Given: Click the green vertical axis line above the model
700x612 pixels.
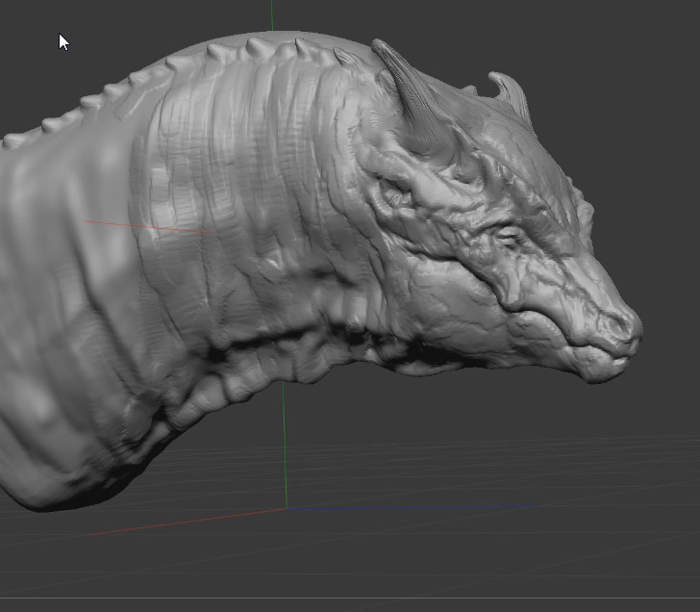Looking at the screenshot, I should pos(271,14).
